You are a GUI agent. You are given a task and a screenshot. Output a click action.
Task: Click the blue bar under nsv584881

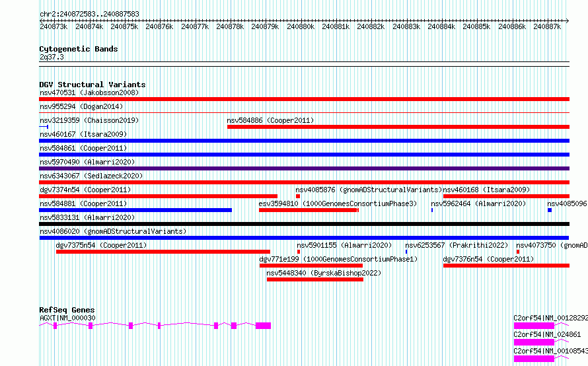135,210
